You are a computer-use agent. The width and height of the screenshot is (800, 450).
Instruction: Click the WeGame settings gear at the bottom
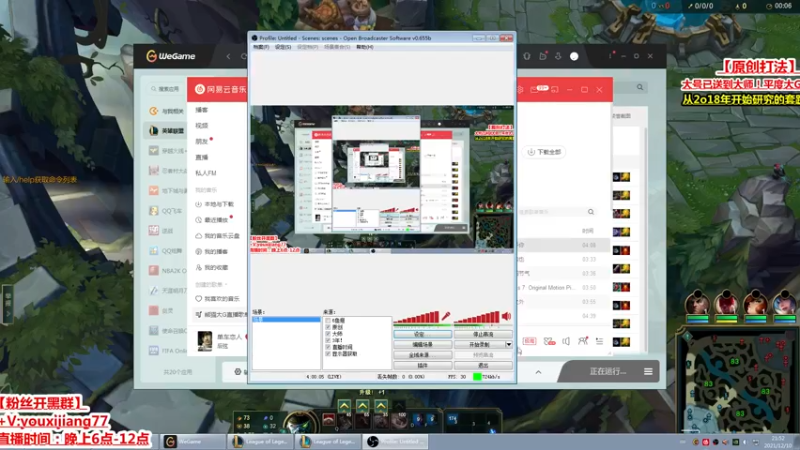tap(238, 372)
